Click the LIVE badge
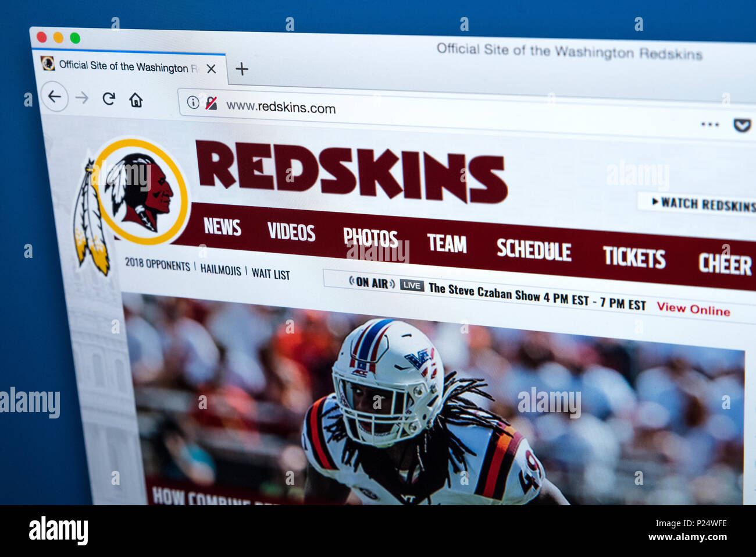 (412, 285)
